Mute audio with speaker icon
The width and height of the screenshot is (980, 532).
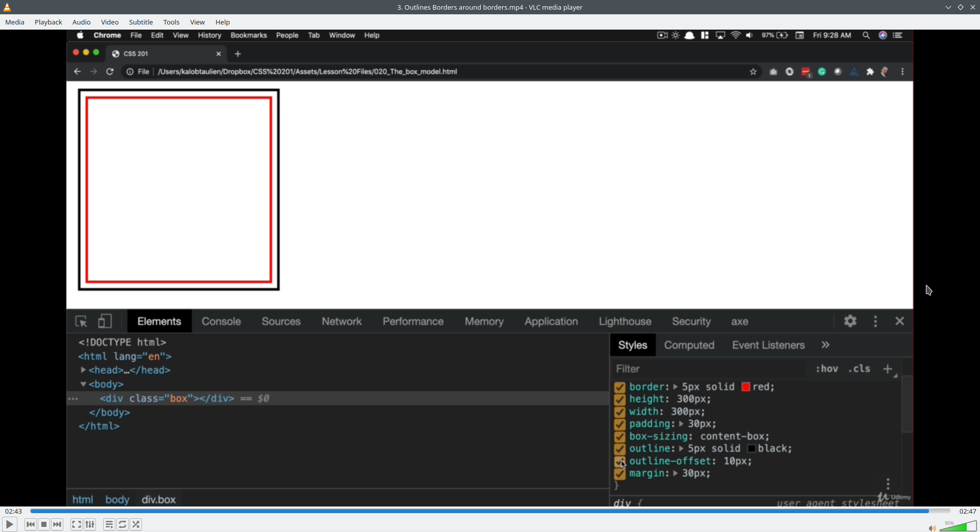pyautogui.click(x=932, y=528)
